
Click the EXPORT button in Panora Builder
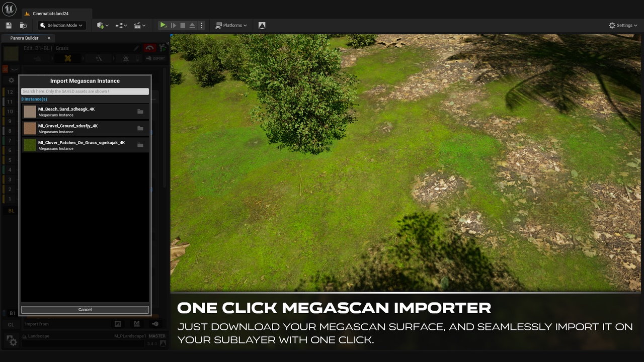coord(155,58)
